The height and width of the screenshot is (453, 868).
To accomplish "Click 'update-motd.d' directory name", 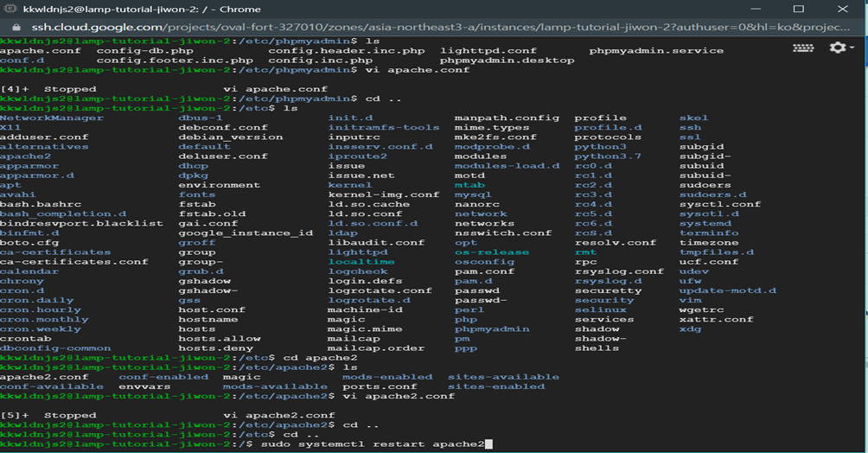I will (x=728, y=290).
